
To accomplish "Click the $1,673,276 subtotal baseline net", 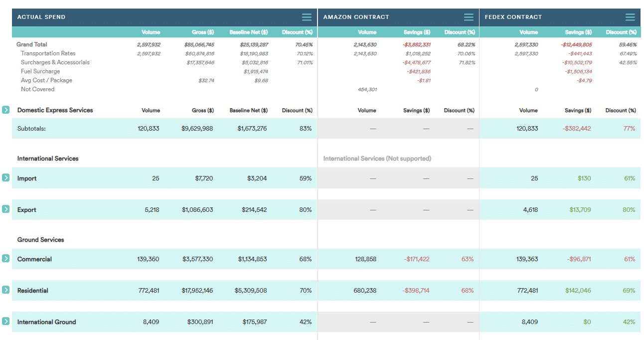I will [252, 129].
